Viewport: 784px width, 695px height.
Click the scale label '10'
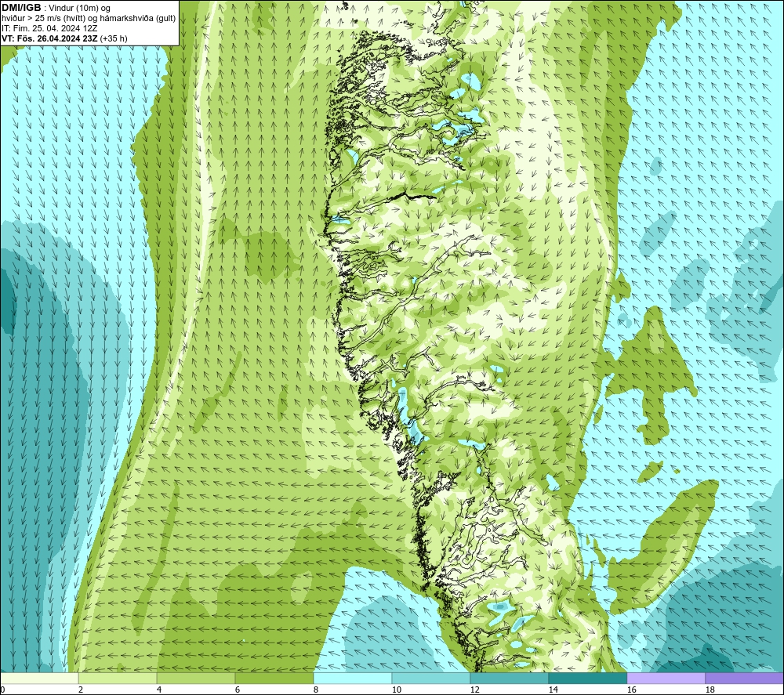pyautogui.click(x=396, y=690)
